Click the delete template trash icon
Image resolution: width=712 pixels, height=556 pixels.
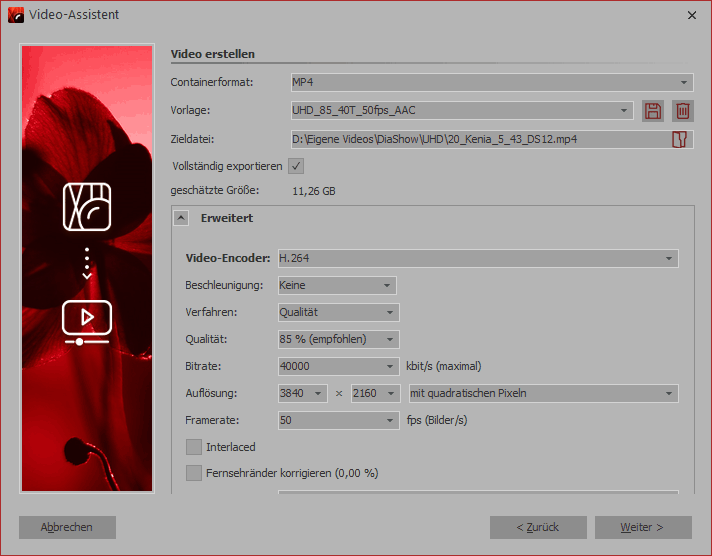pos(682,111)
